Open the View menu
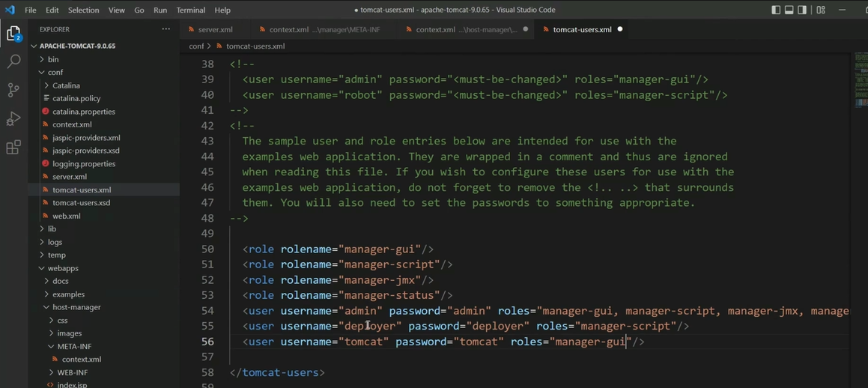 click(x=116, y=10)
